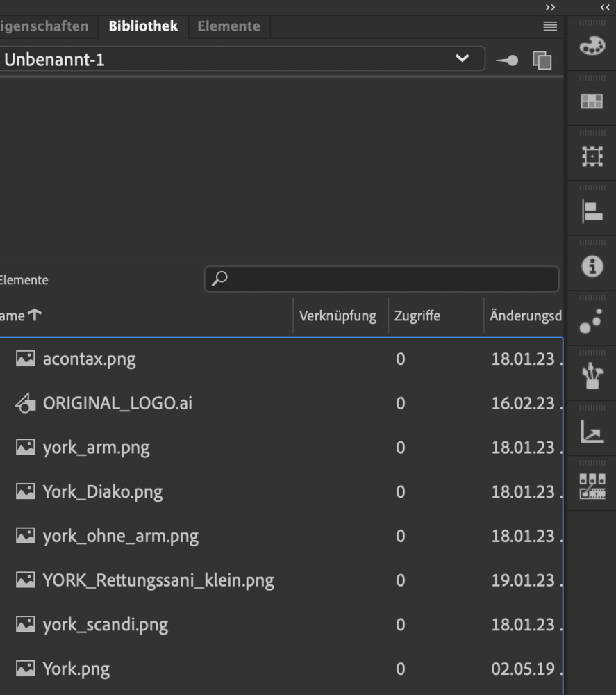This screenshot has width=616, height=695.
Task: Open the Color palette panel
Action: tap(592, 46)
